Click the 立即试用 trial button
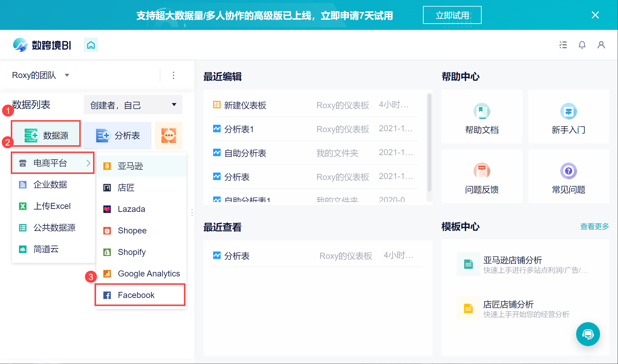The image size is (618, 364). (452, 15)
